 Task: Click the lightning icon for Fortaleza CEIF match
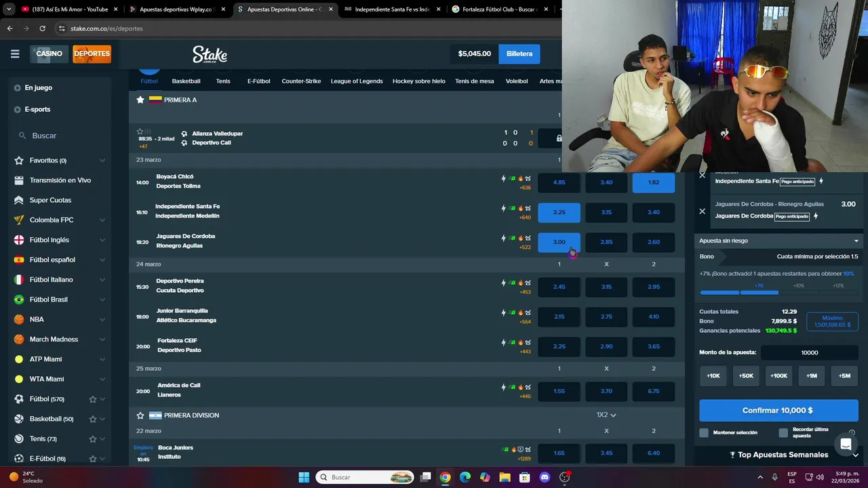coord(504,342)
